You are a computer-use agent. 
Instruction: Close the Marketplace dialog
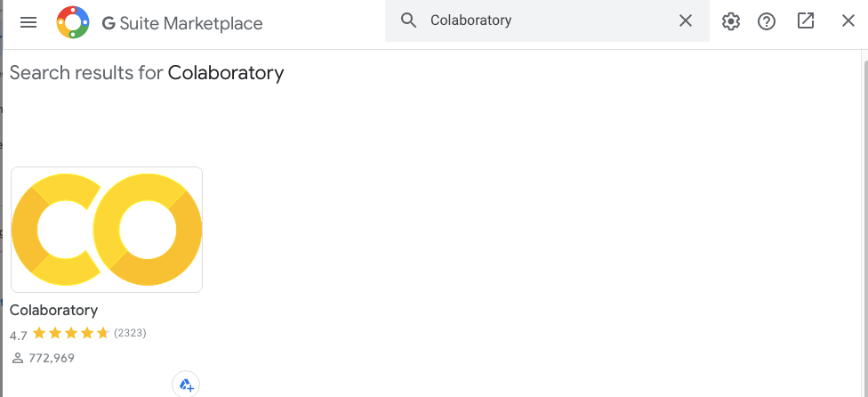[848, 21]
